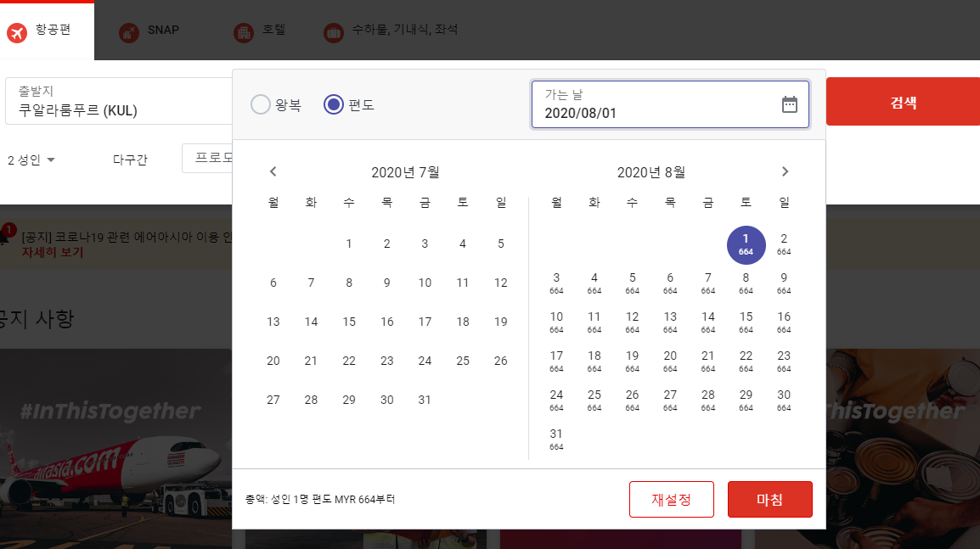
Task: Select July 31 in the calendar
Action: click(425, 400)
